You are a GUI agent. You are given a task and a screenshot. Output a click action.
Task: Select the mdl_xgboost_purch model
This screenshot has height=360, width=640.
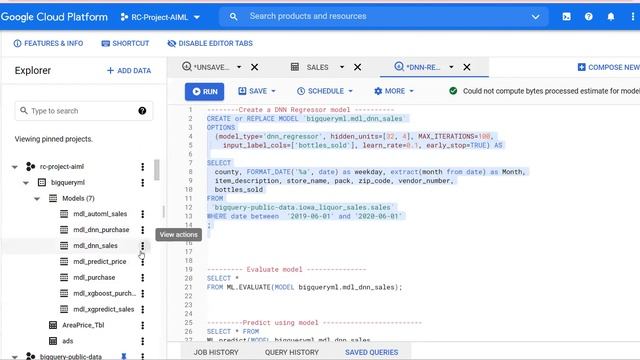click(x=104, y=293)
